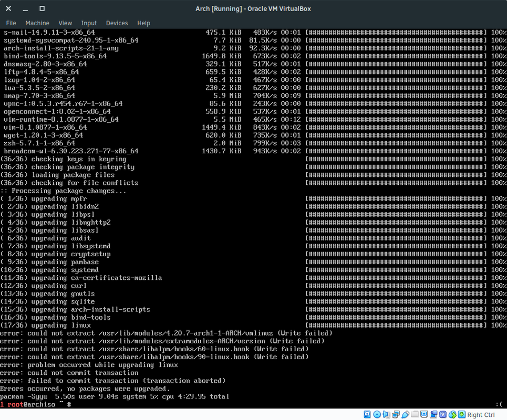
Task: Click the window title Arch [Running]
Action: coord(253,9)
